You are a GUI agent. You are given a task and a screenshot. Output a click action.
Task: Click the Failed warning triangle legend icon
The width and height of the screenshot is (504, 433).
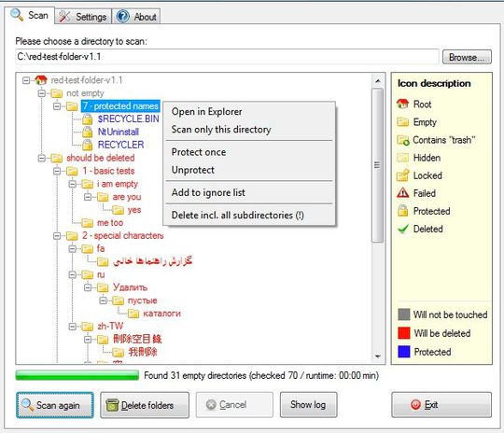coord(403,193)
